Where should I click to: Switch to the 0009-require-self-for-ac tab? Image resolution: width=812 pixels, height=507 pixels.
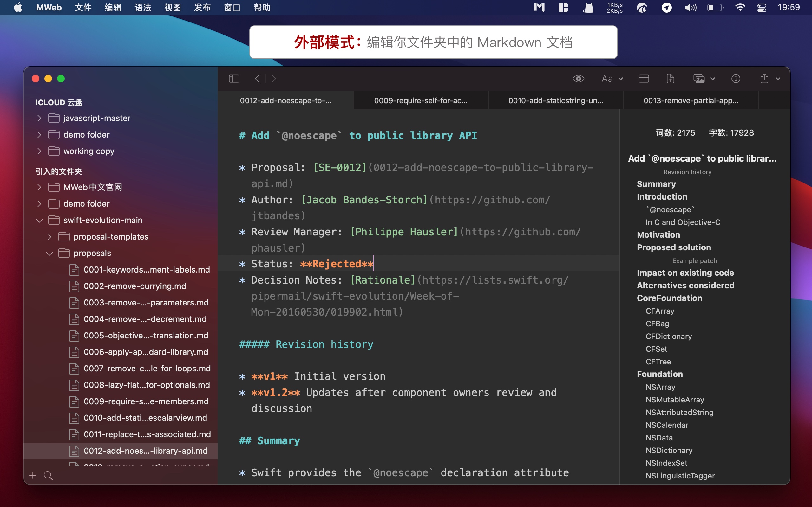(420, 100)
